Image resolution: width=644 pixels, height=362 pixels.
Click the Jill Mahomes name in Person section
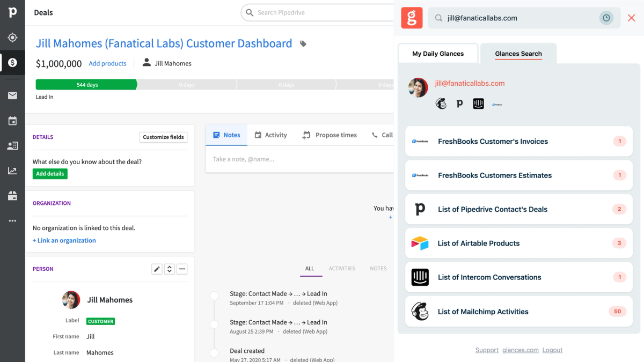110,300
